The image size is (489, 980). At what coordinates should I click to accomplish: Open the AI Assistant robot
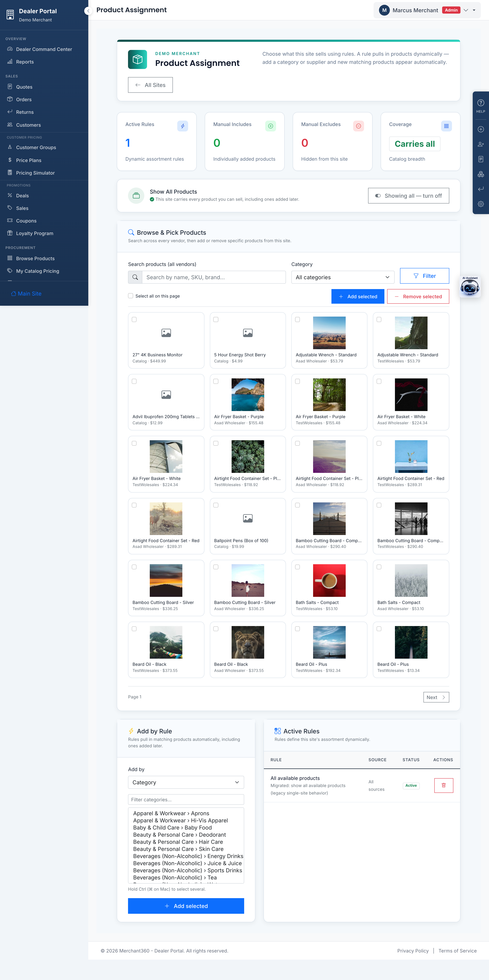[x=470, y=287]
